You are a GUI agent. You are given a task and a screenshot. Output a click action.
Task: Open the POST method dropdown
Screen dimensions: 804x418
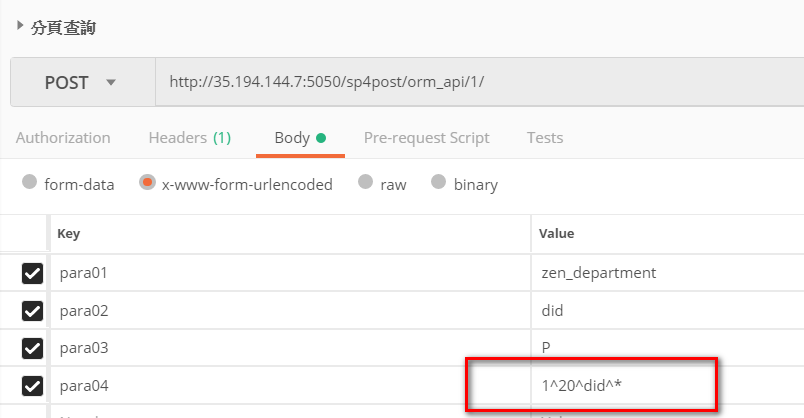82,82
